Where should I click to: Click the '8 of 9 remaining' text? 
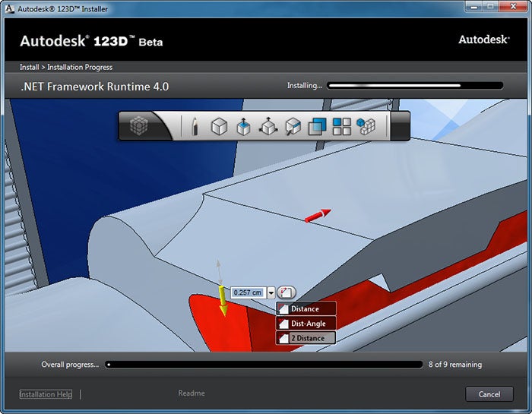pos(455,365)
